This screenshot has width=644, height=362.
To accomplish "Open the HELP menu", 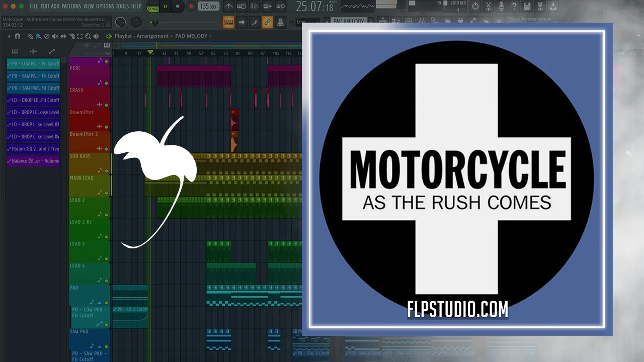I will (136, 6).
